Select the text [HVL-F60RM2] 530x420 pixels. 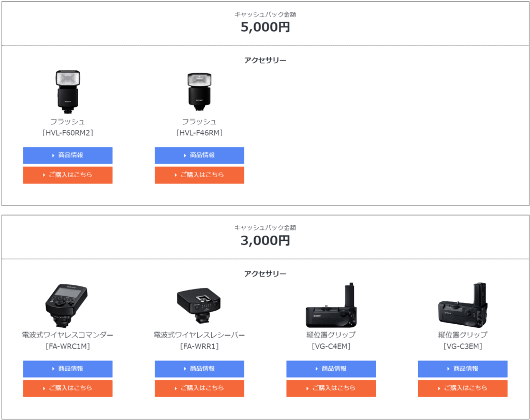click(68, 133)
